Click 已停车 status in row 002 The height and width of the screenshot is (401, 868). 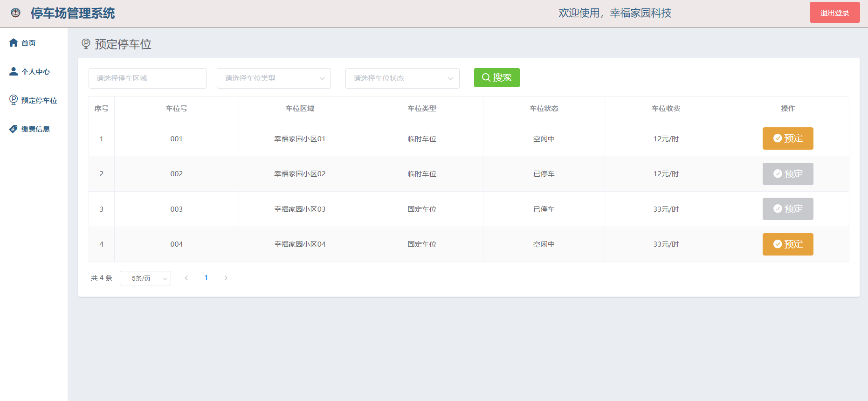544,174
